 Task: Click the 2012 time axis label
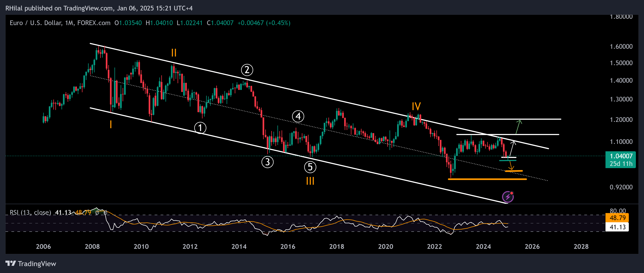(x=190, y=246)
